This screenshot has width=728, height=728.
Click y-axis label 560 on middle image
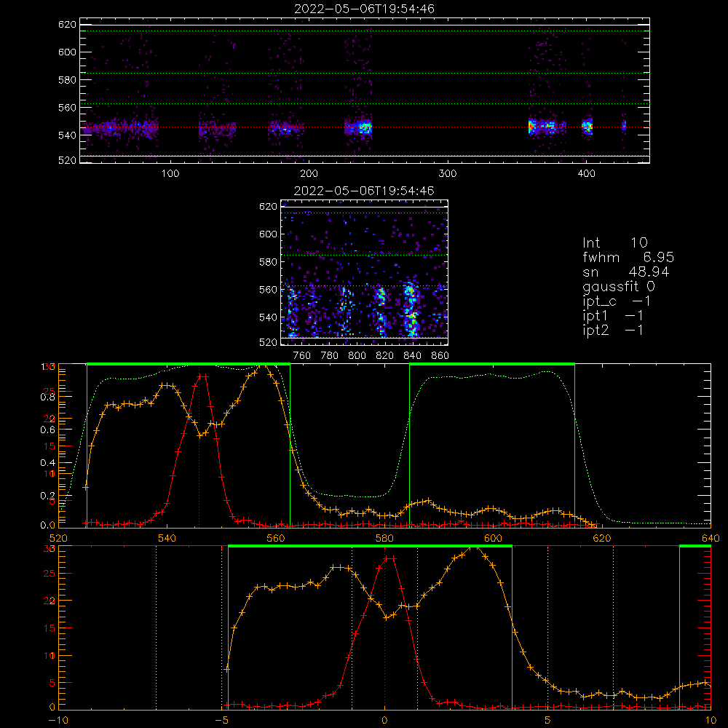point(269,290)
